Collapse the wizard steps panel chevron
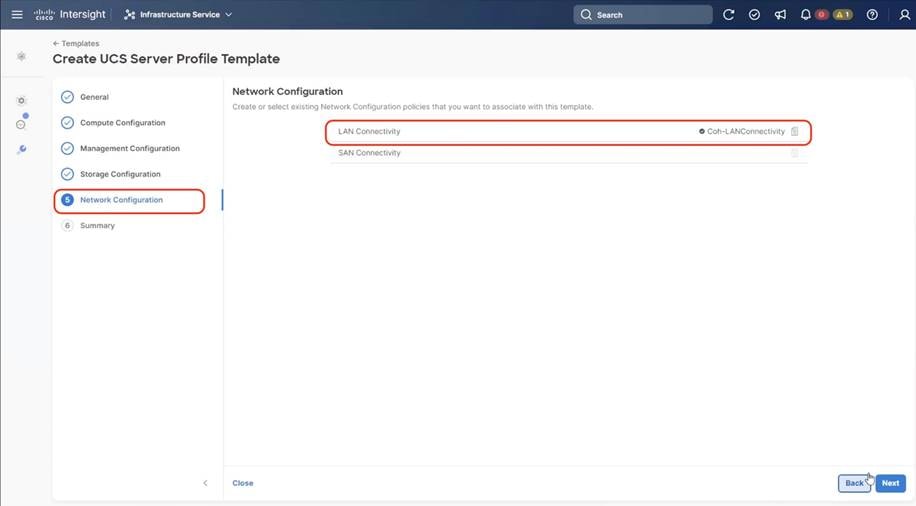Viewport: 916px width, 506px height. [205, 483]
